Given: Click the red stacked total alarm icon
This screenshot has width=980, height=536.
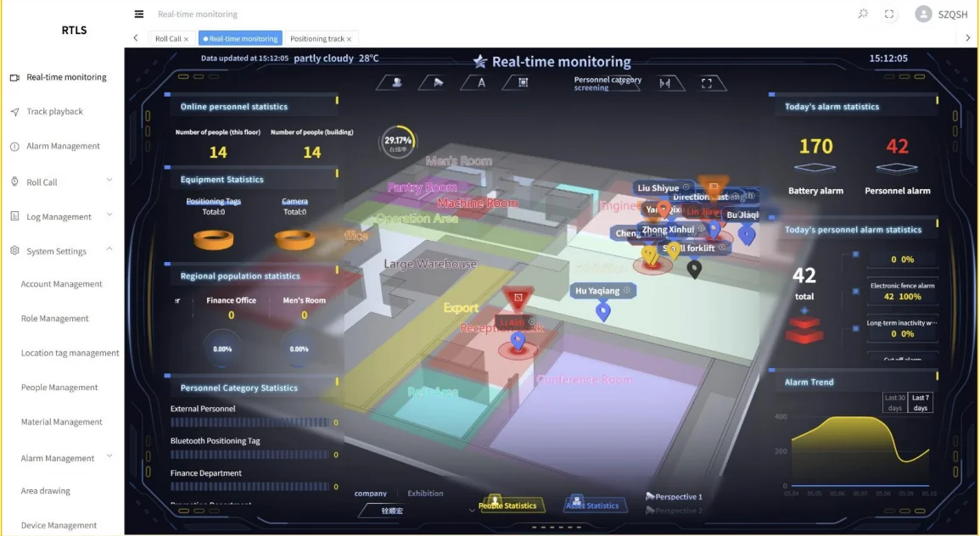Looking at the screenshot, I should click(x=804, y=330).
